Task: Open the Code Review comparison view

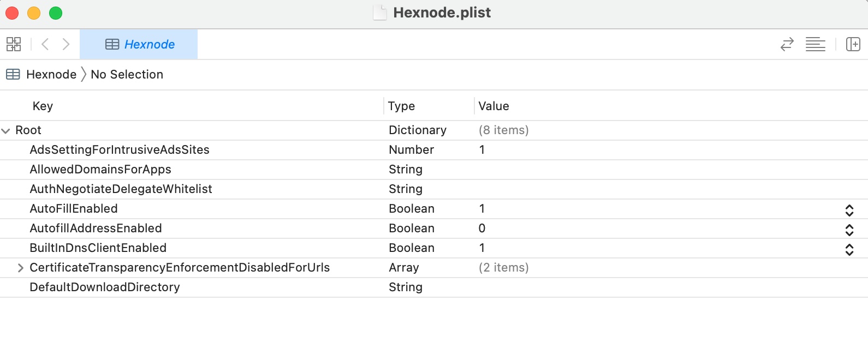Action: (x=787, y=44)
